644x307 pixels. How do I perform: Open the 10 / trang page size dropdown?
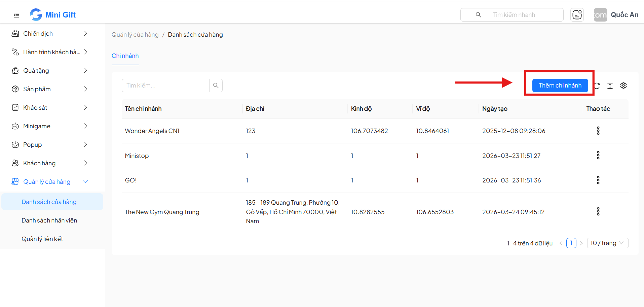pyautogui.click(x=608, y=243)
